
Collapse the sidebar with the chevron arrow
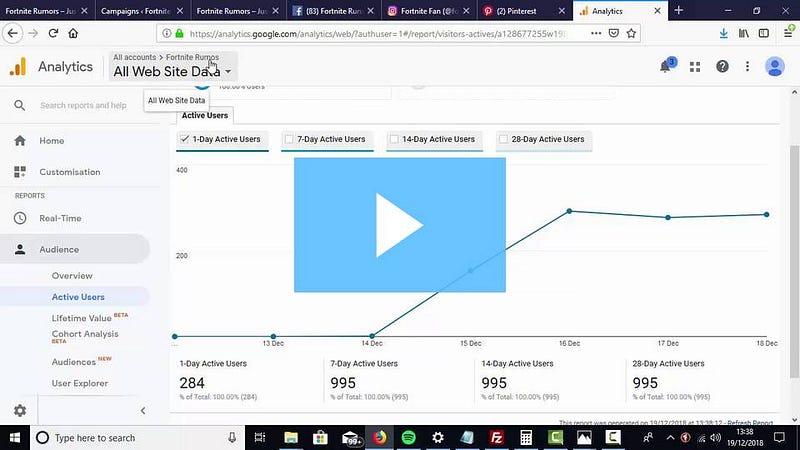click(143, 411)
